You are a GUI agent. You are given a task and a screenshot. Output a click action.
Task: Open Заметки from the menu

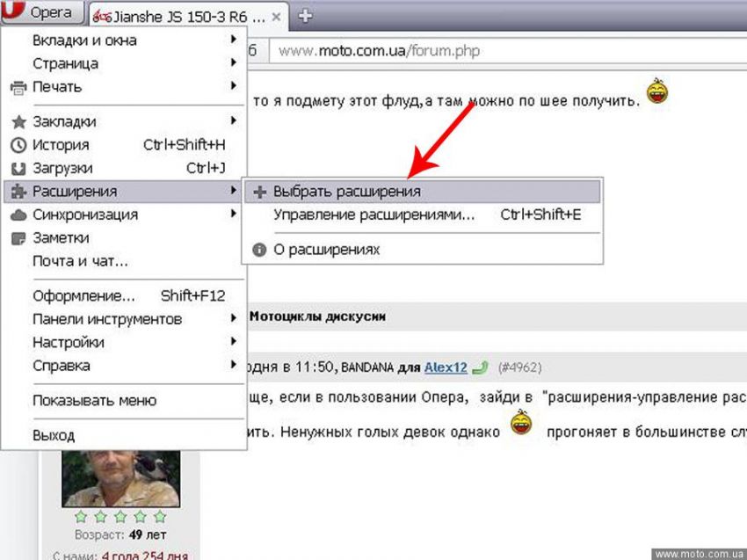coord(125,238)
